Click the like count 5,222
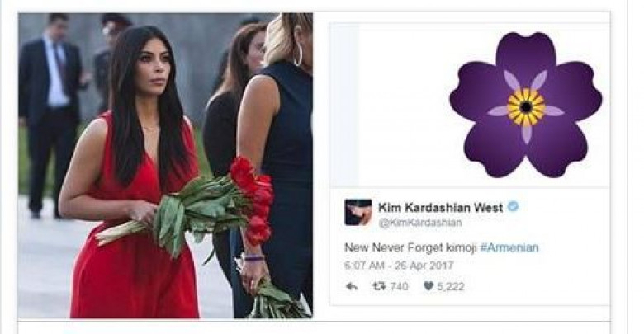This screenshot has height=334, width=644. (451, 286)
